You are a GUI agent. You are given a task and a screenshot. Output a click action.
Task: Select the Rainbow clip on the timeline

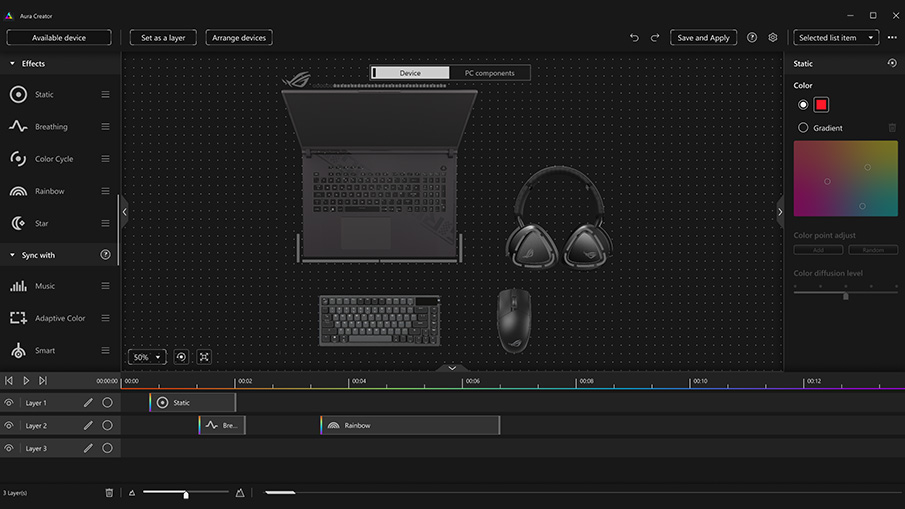(x=410, y=426)
